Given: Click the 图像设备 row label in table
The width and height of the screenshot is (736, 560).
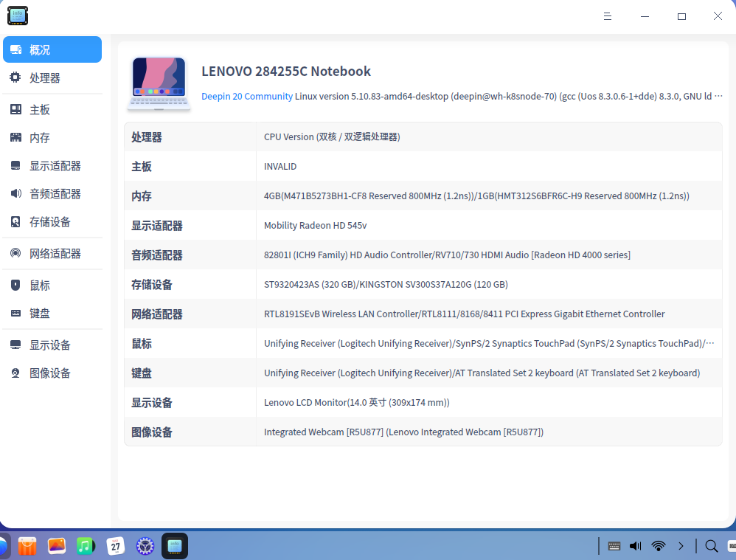Looking at the screenshot, I should (x=152, y=432).
